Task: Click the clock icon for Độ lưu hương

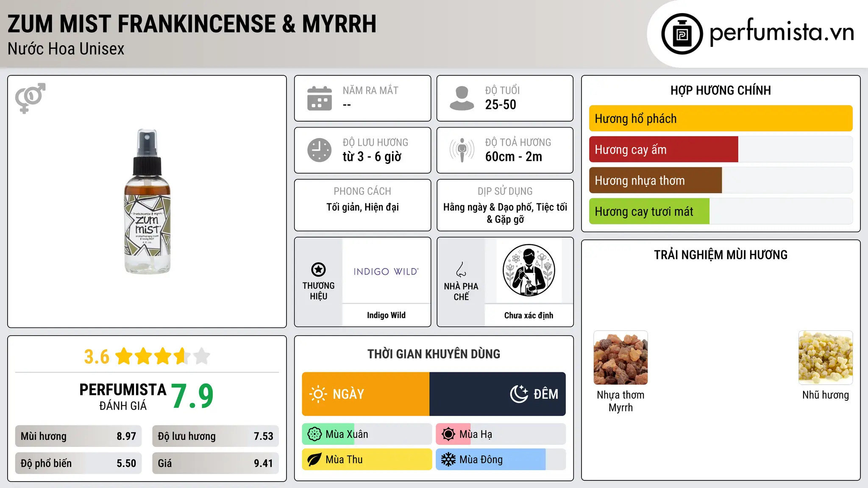Action: [x=320, y=150]
